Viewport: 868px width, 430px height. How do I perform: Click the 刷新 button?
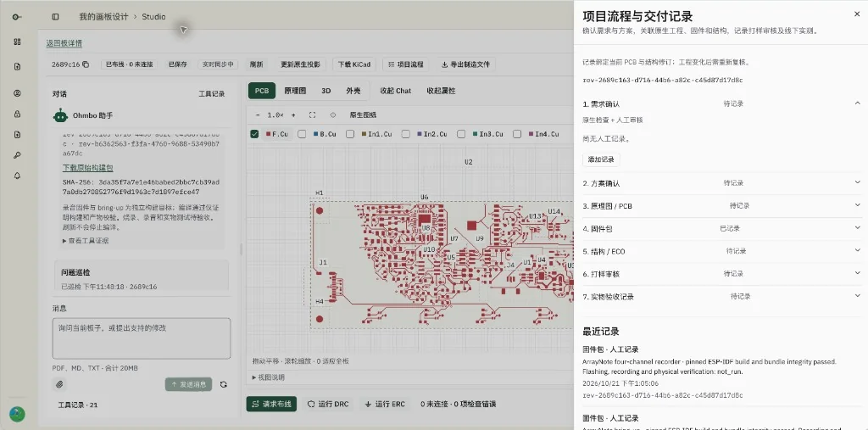(256, 64)
